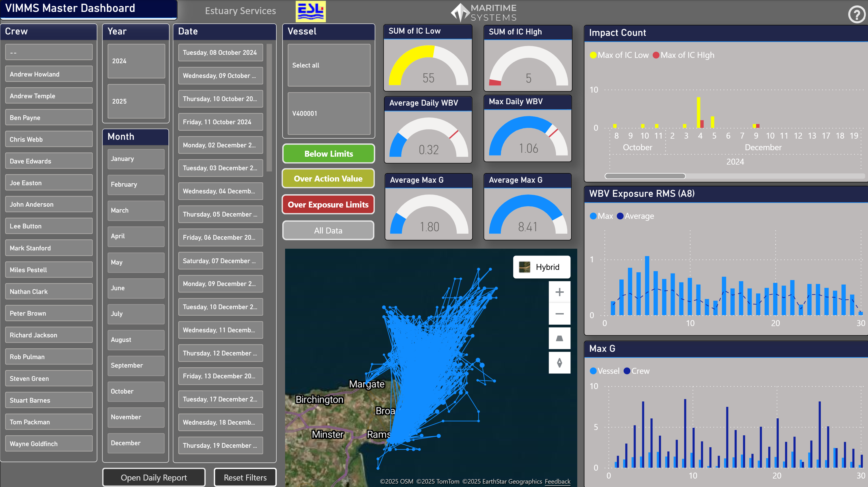The width and height of the screenshot is (868, 487).
Task: Click the VIMMS Master Dashboard title
Action: (70, 8)
